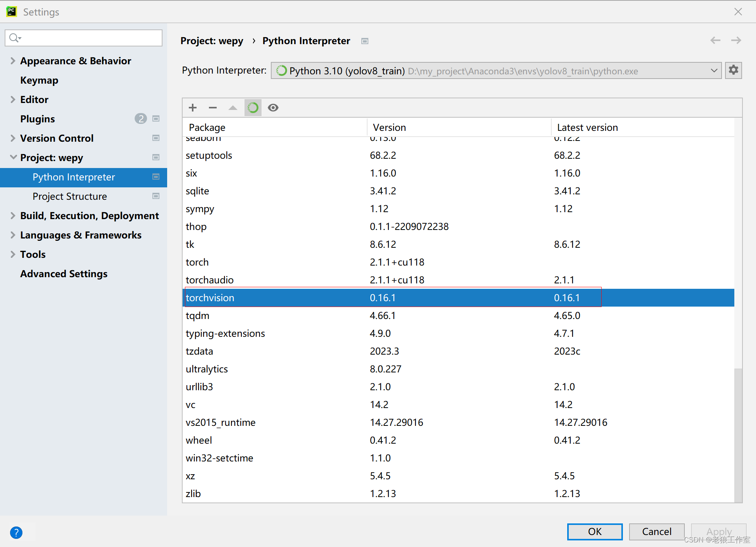The image size is (756, 547).
Task: Open Project Structure settings page
Action: pos(70,196)
